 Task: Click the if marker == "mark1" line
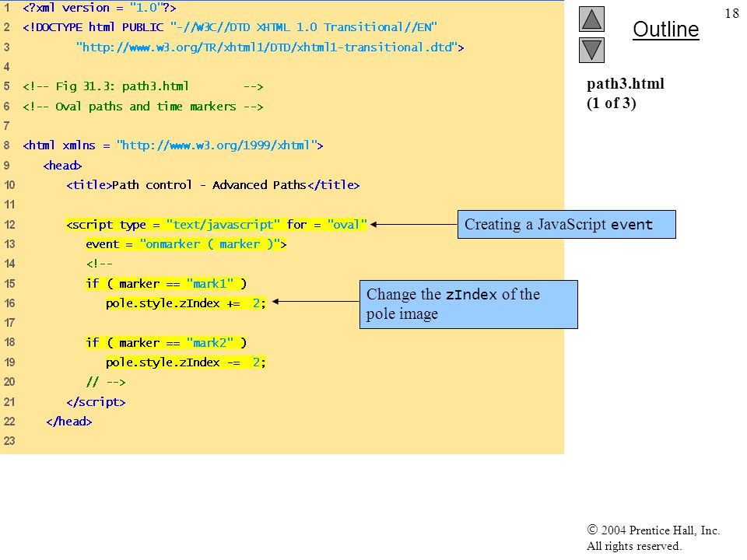click(167, 284)
